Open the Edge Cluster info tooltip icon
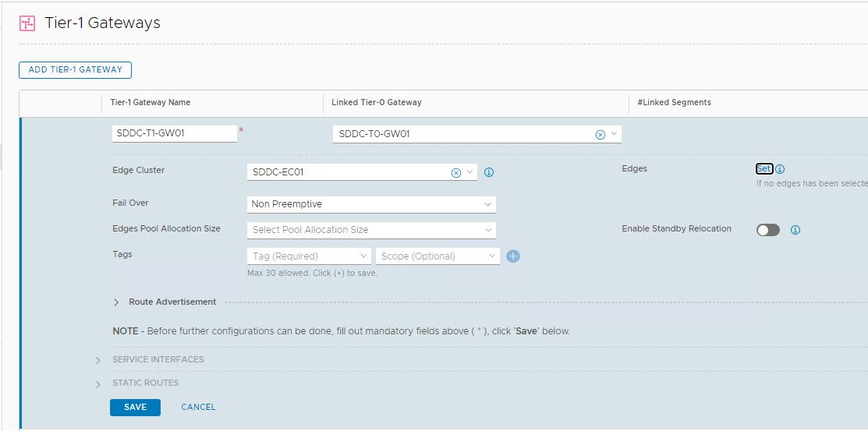Viewport: 868px width, 431px height. coord(489,172)
